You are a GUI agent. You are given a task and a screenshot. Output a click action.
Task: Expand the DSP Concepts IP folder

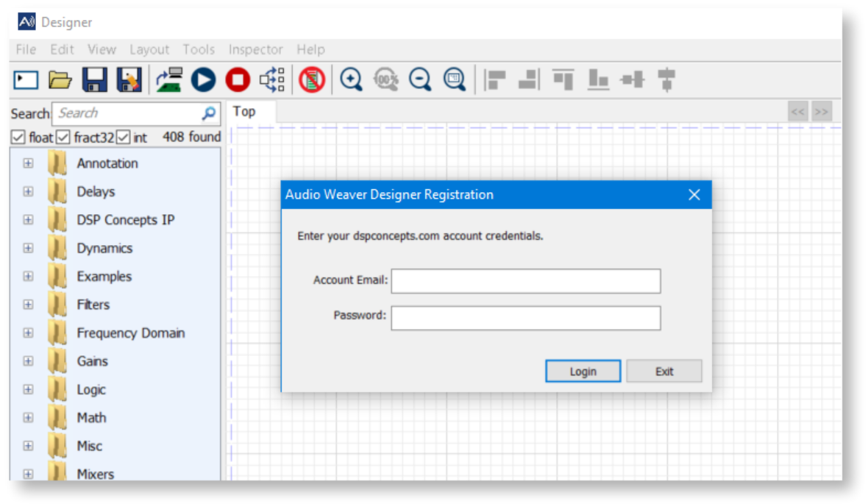[x=28, y=220]
